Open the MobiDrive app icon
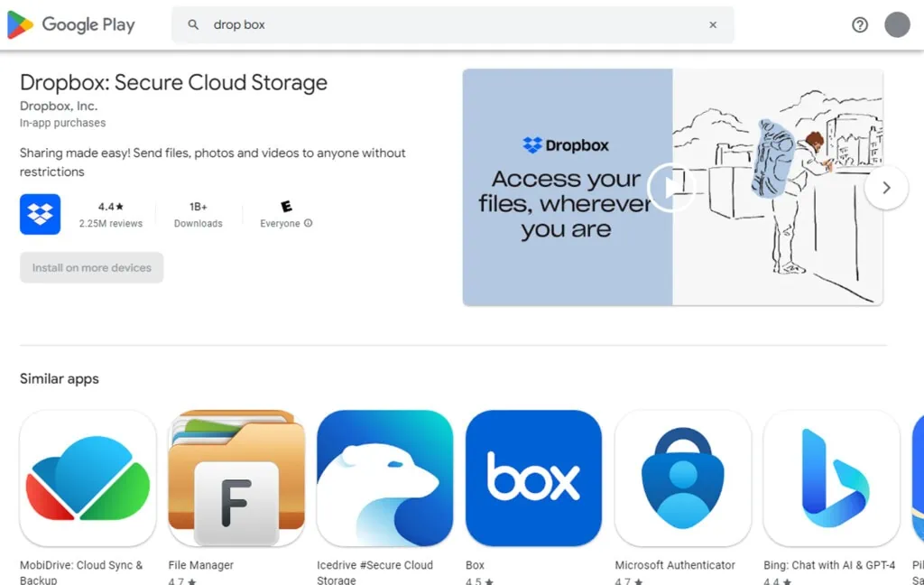 coord(88,478)
